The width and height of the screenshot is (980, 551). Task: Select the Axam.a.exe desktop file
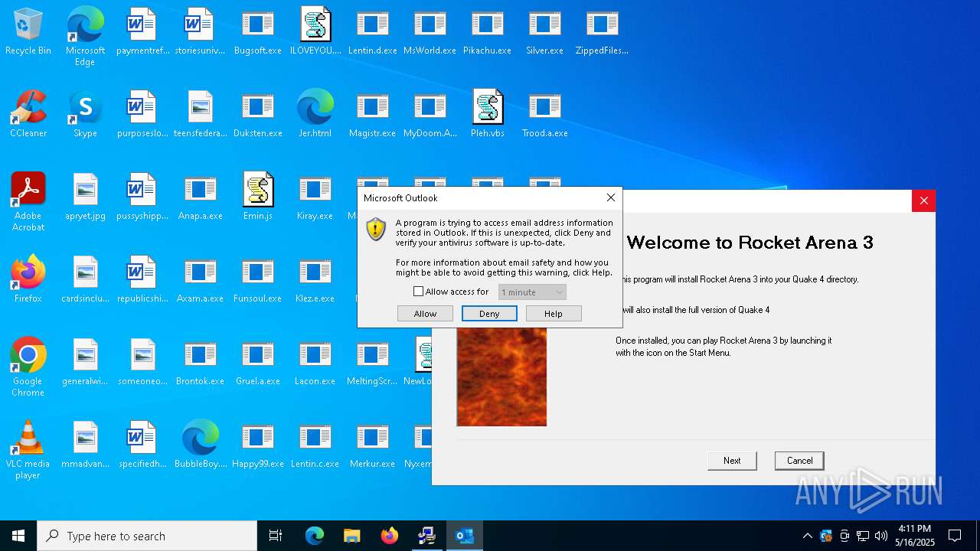coord(201,279)
